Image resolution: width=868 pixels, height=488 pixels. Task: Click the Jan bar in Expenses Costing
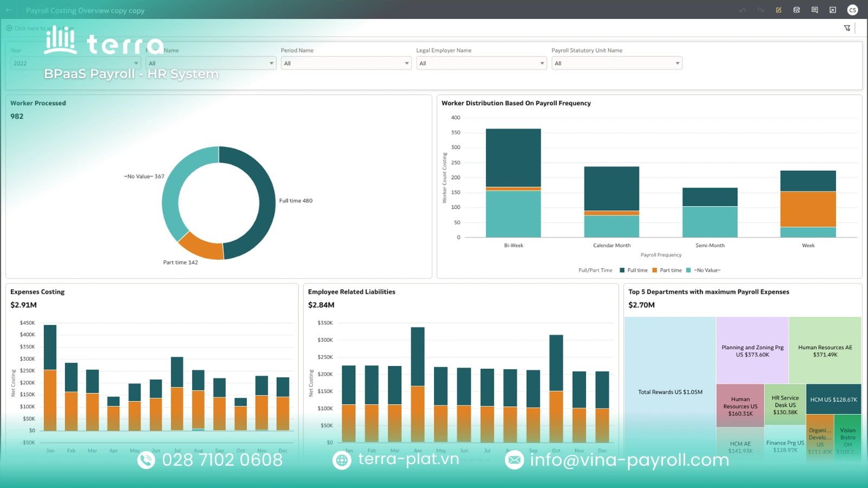point(50,378)
